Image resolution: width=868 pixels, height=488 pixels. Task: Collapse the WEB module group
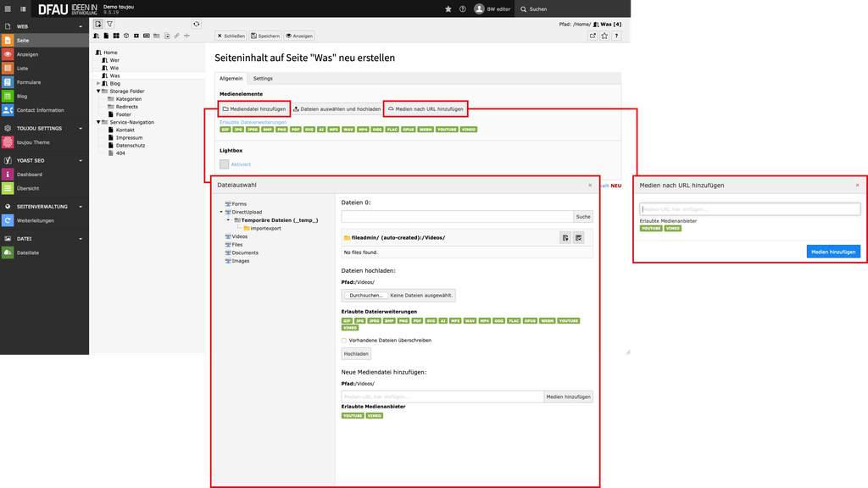[81, 27]
